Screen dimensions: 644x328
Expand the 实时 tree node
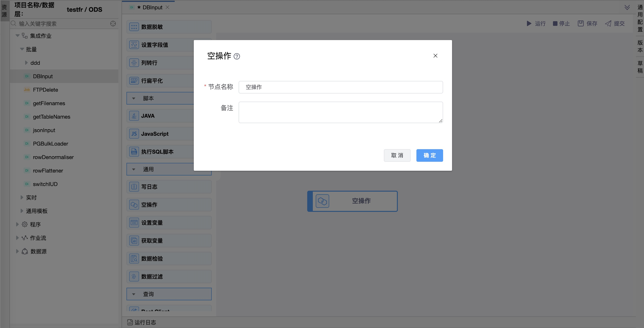pyautogui.click(x=22, y=198)
